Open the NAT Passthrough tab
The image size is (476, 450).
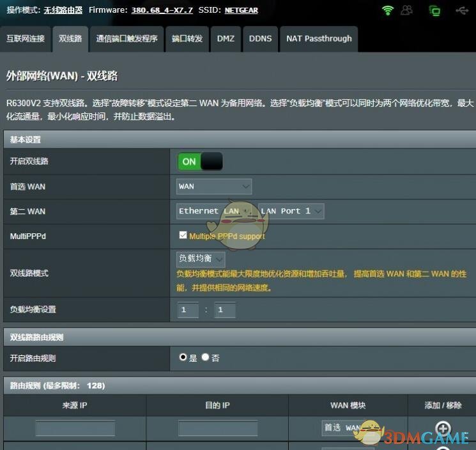coord(319,39)
